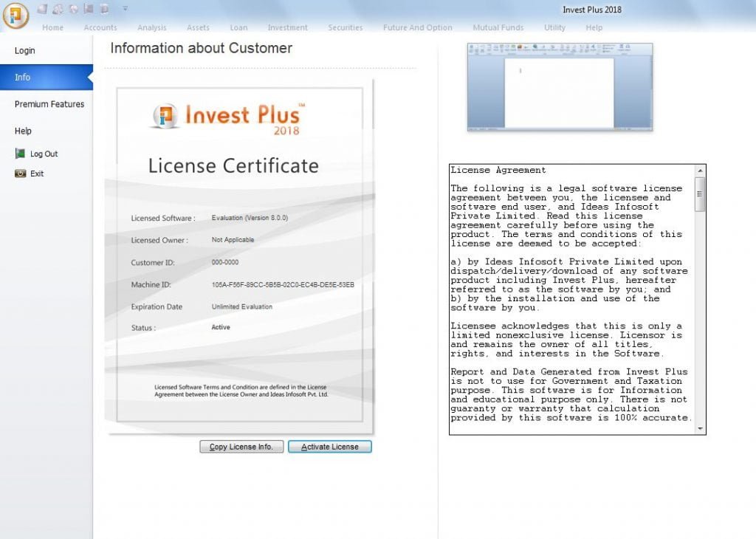Click the 'License Certificate' heading

(233, 166)
